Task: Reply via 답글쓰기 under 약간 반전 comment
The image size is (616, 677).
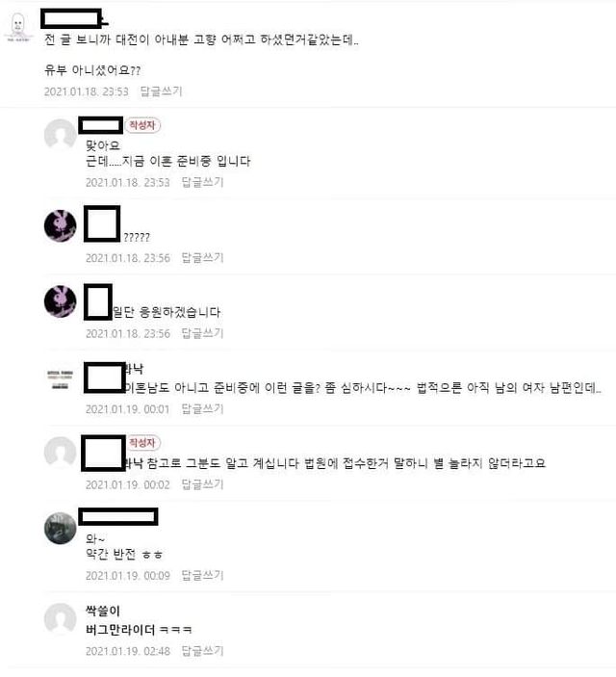Action: tap(202, 575)
